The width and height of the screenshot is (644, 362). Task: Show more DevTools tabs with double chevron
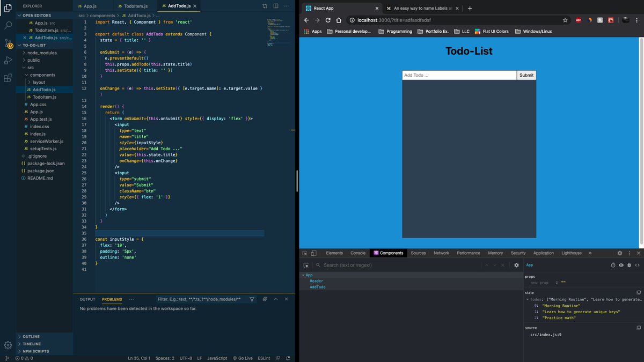590,253
